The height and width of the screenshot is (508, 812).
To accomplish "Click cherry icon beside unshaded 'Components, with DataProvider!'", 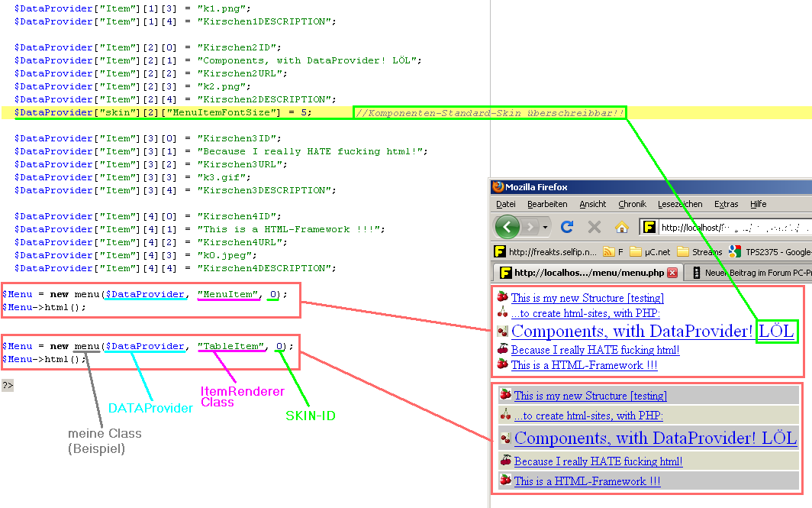I will 502,331.
